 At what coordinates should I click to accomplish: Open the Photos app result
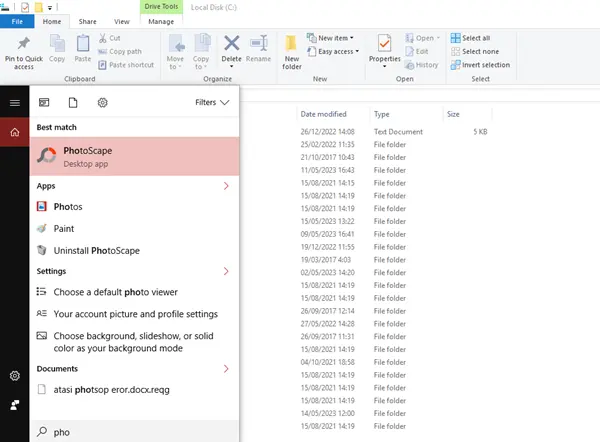(x=134, y=207)
